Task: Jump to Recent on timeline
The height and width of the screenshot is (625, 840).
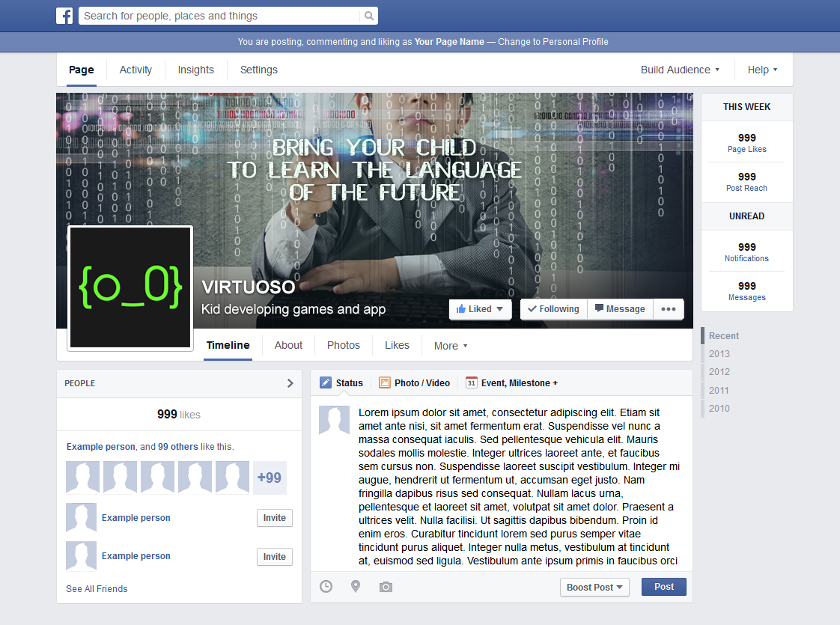Action: pyautogui.click(x=724, y=336)
